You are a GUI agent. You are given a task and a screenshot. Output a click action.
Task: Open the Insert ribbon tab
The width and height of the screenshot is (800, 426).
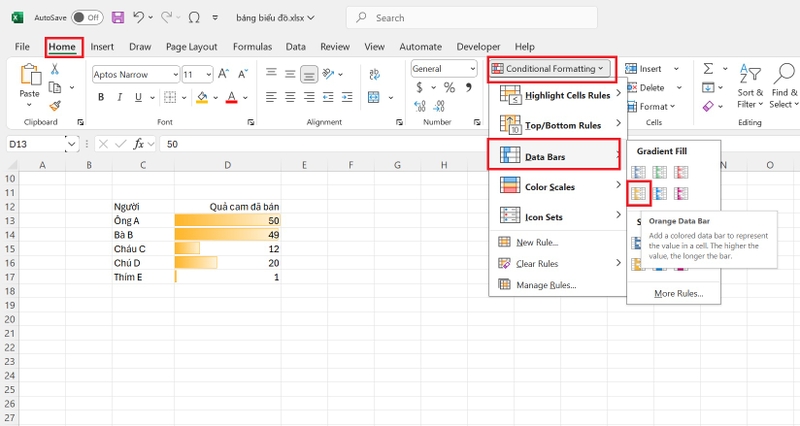pyautogui.click(x=102, y=46)
